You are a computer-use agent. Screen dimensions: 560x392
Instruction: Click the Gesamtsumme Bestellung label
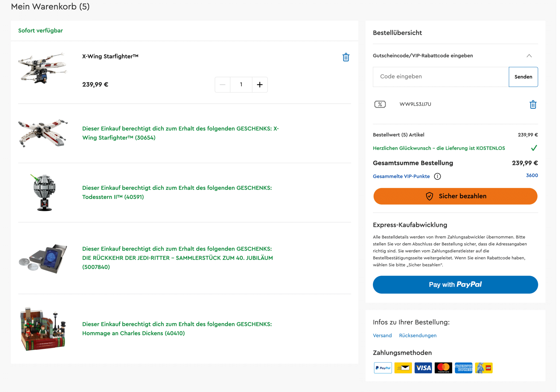coord(413,163)
